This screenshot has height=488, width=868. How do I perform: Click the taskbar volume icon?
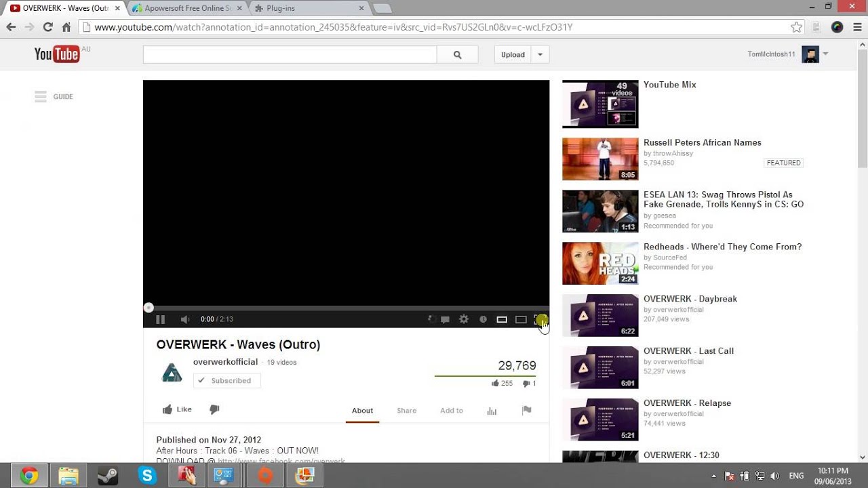[775, 476]
